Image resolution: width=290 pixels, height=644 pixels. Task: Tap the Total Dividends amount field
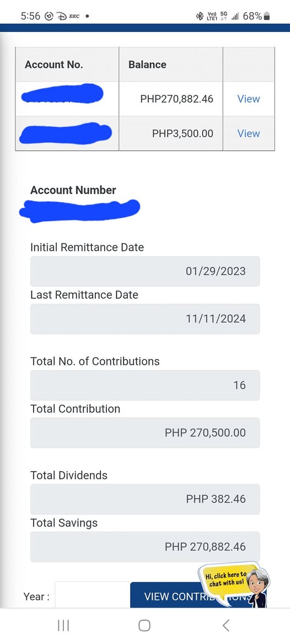pyautogui.click(x=145, y=500)
